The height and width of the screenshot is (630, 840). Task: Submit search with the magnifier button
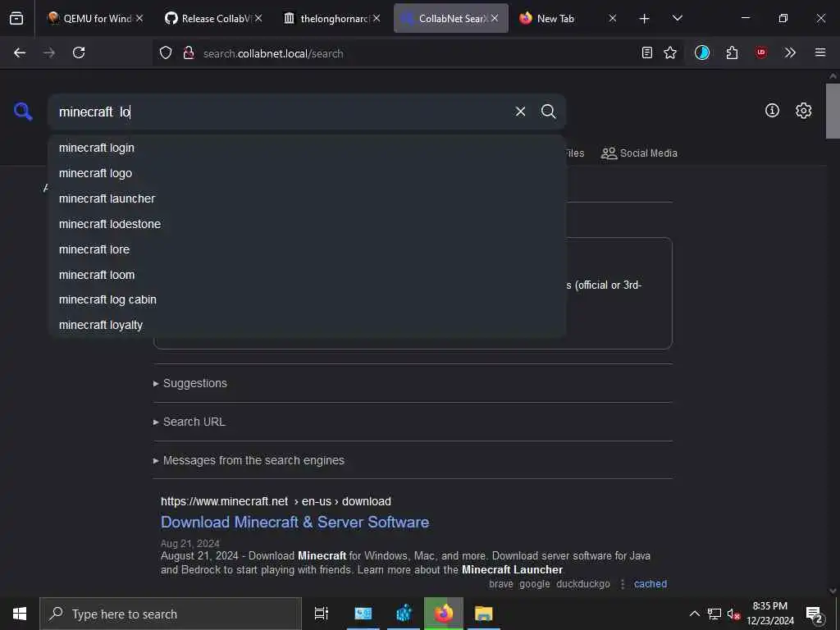pos(548,112)
